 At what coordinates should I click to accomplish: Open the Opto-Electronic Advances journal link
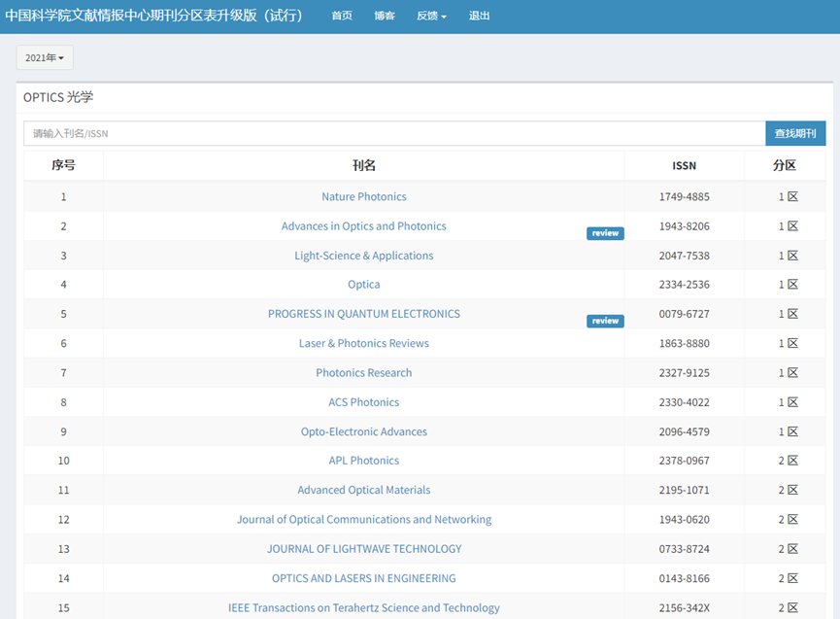pos(364,432)
